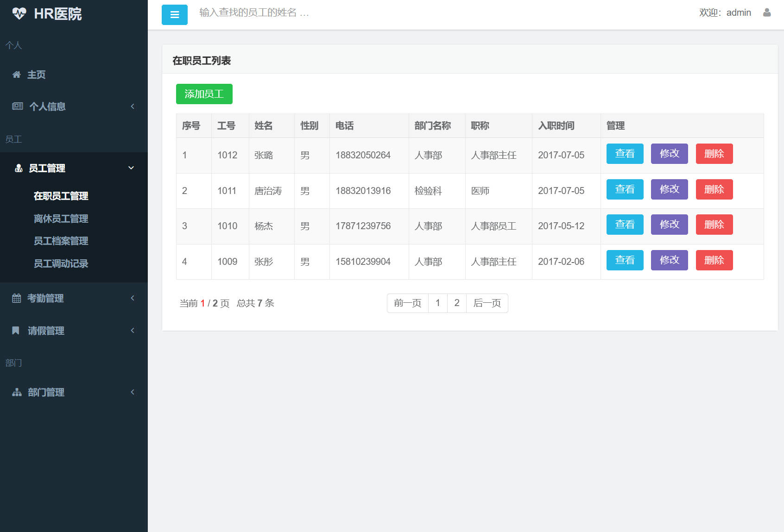Image resolution: width=784 pixels, height=532 pixels.
Task: Go to page 2 of the employee list
Action: 457,303
